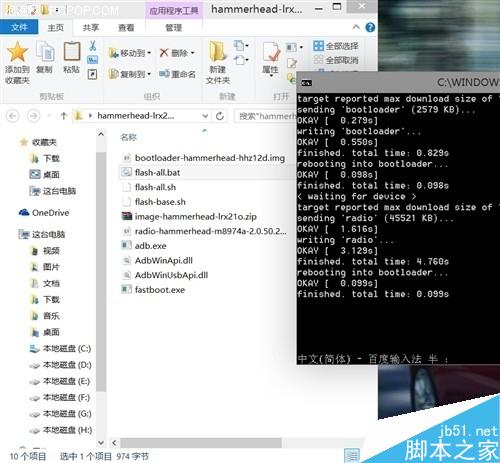Screen dimensions: 500x463
Task: Click the 属性 properties icon
Action: click(x=271, y=53)
